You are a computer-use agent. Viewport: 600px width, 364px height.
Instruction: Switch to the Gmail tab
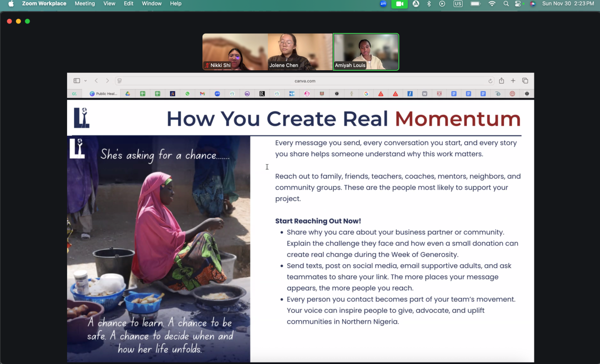[x=202, y=94]
